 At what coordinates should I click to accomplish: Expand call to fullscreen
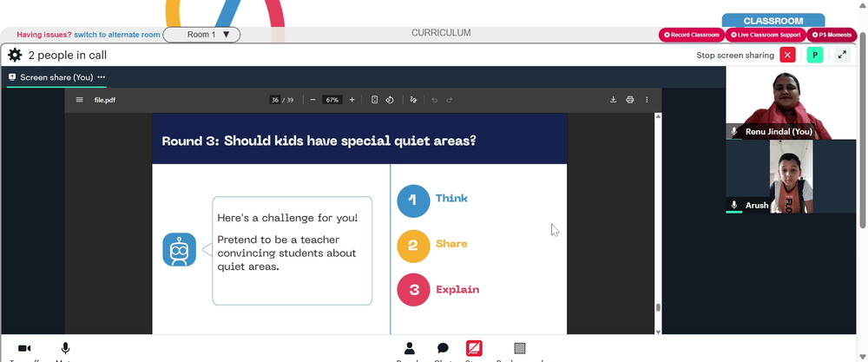click(x=842, y=55)
